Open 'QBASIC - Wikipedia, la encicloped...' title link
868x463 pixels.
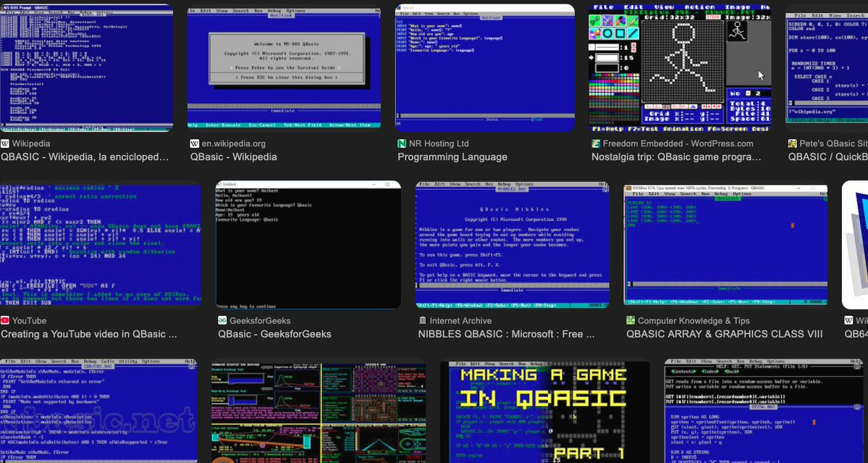click(x=85, y=157)
